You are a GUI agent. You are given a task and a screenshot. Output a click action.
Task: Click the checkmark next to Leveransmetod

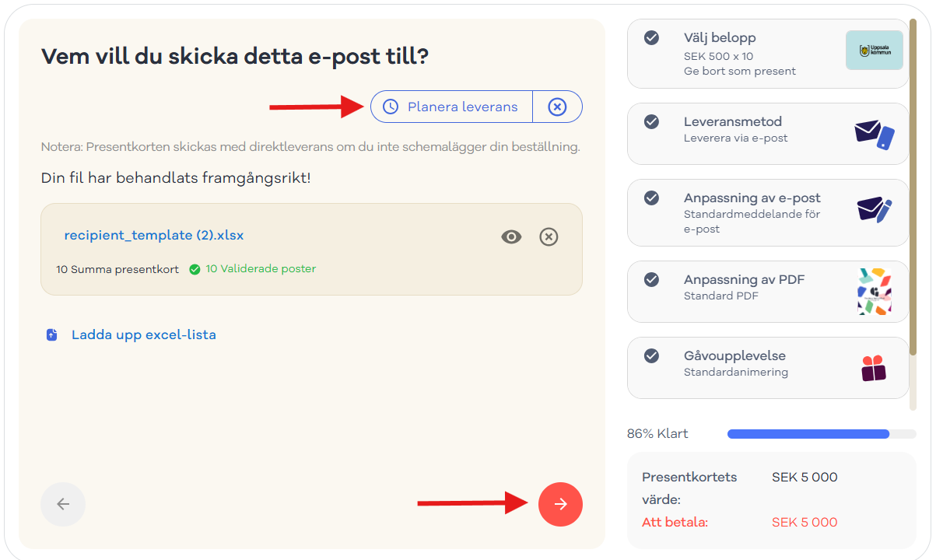coord(652,121)
